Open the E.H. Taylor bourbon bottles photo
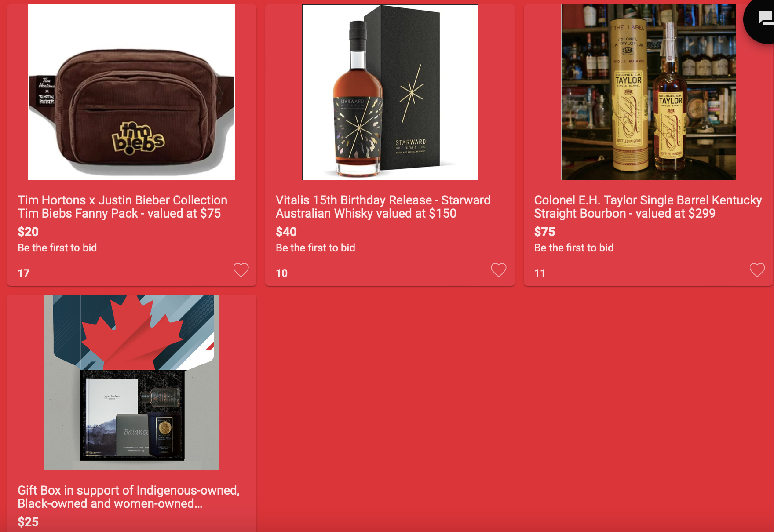 (649, 92)
